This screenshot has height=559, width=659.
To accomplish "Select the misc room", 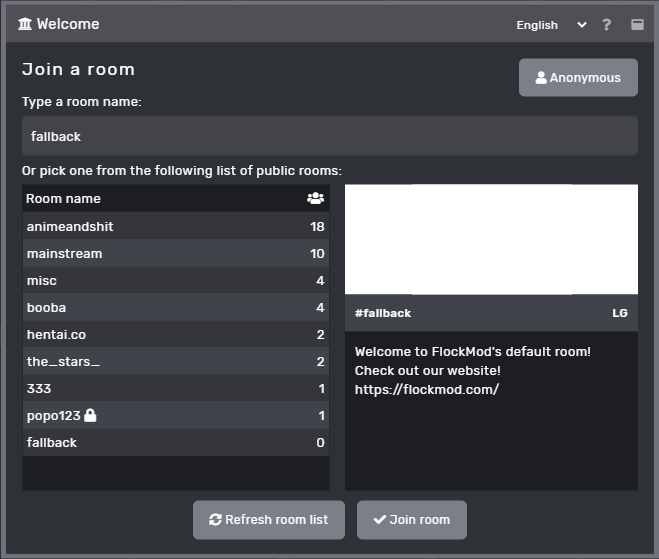I will tap(176, 280).
